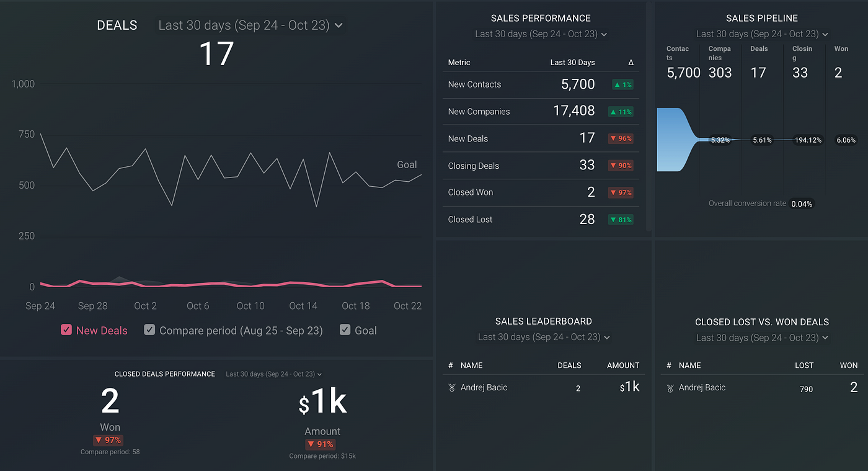Image resolution: width=868 pixels, height=471 pixels.
Task: Click the AMOUNT column header in Sales Leaderboard
Action: pyautogui.click(x=623, y=366)
